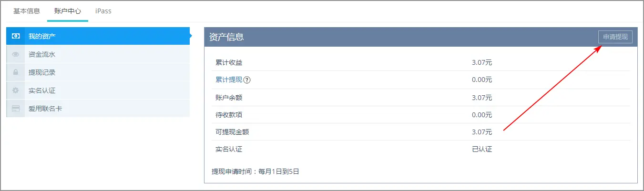Open 资金流水 text in the sidebar menu
This screenshot has width=644, height=191.
pos(42,54)
